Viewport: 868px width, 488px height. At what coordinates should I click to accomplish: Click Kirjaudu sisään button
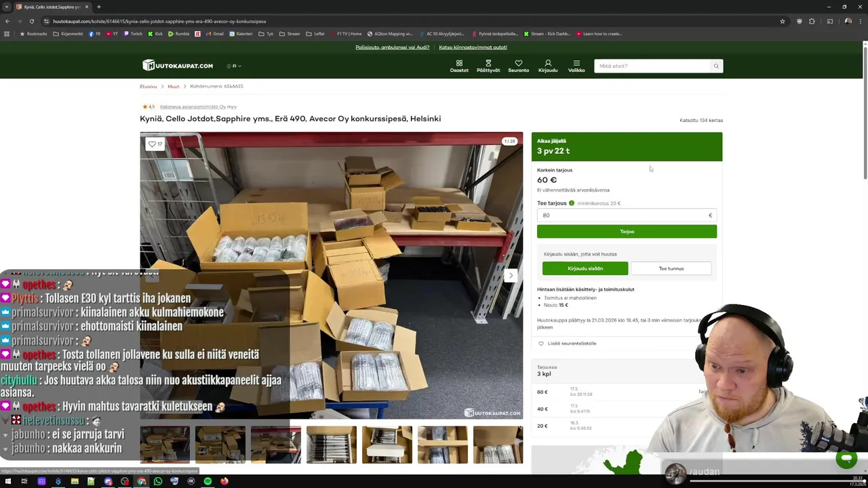point(585,268)
